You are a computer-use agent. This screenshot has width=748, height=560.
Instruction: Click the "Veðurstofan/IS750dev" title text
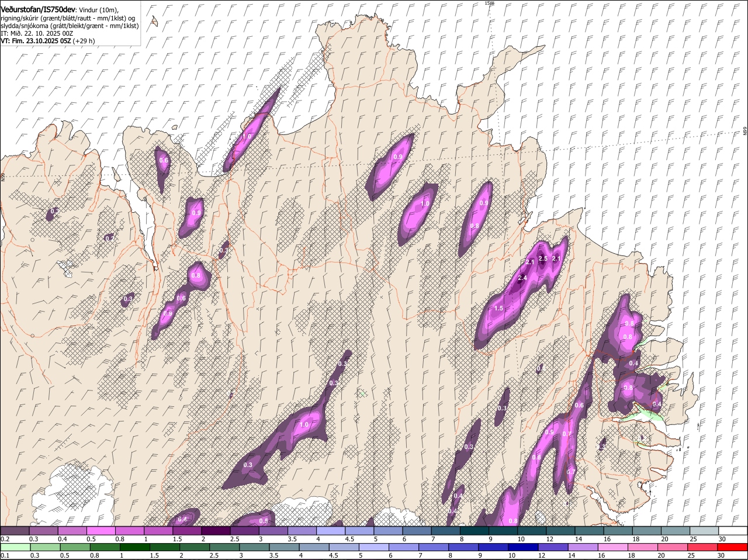[x=38, y=9]
